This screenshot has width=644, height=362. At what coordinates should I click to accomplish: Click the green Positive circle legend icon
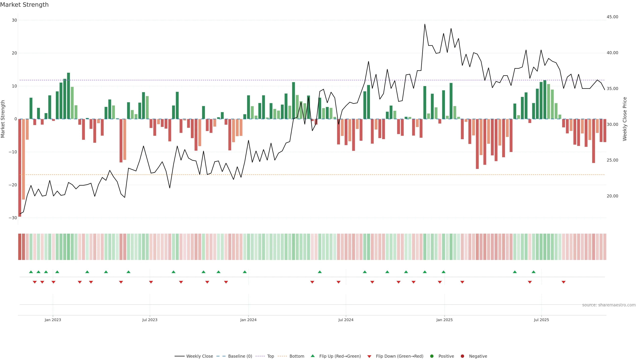click(432, 356)
